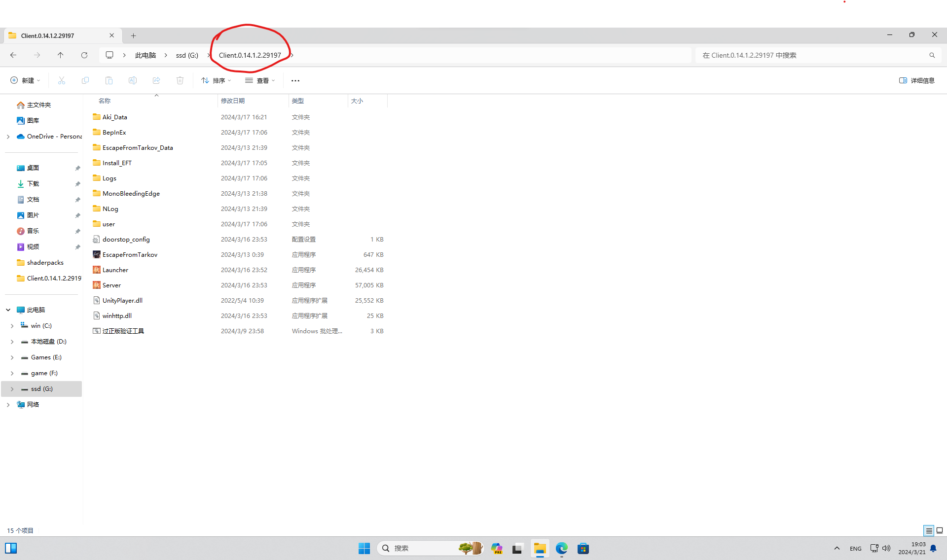Expand the Games (E:) drive node
The image size is (947, 560).
(12, 357)
